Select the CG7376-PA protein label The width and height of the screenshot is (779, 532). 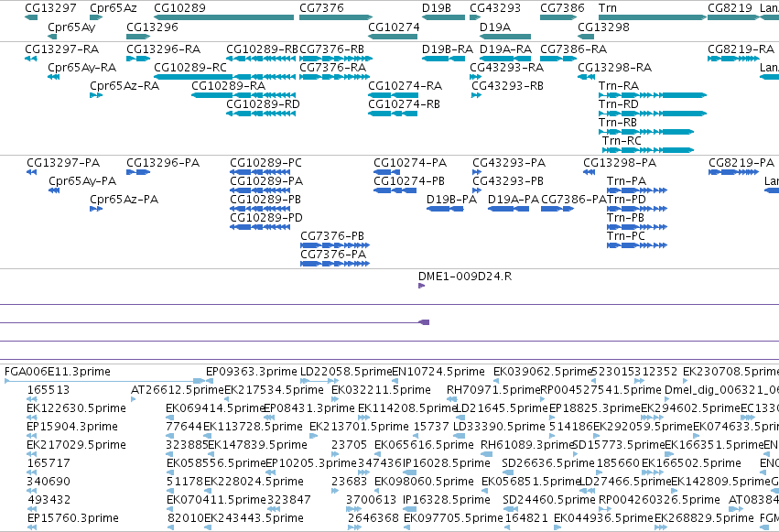click(333, 255)
